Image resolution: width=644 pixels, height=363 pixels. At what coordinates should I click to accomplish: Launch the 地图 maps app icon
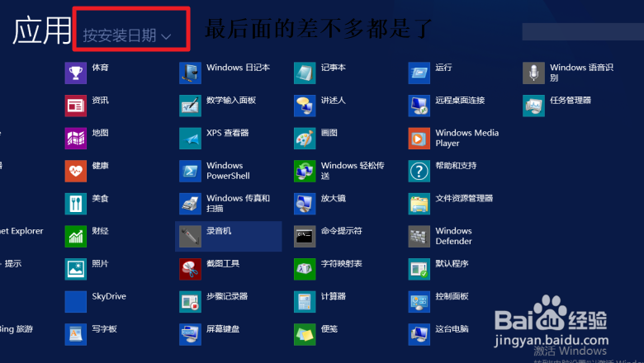[76, 139]
